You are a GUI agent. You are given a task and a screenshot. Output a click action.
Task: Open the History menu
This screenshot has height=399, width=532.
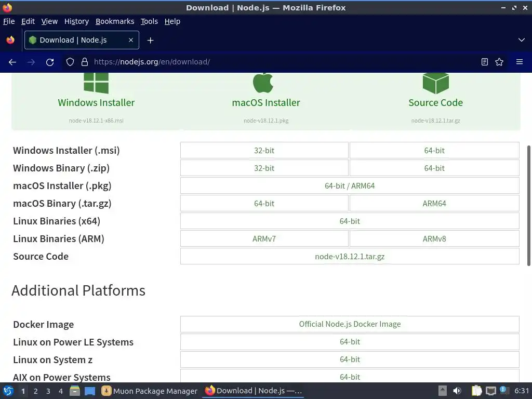[x=77, y=21]
